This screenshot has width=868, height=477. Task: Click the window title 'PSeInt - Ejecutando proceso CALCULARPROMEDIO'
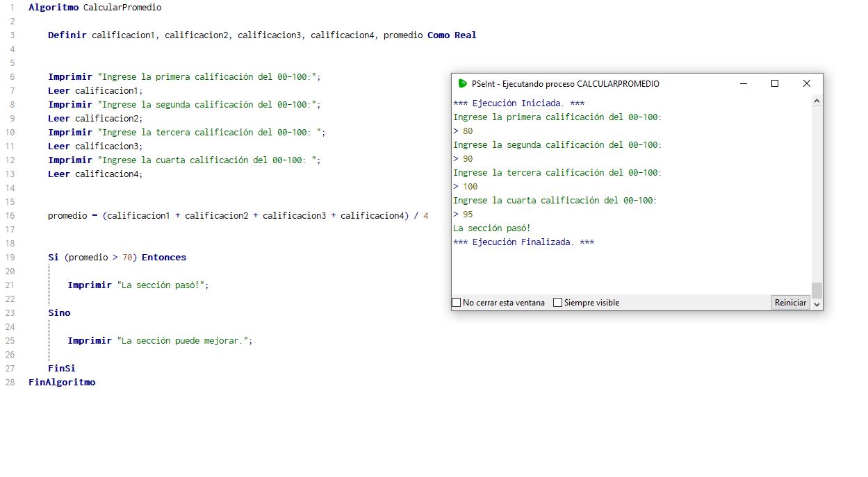pos(566,83)
